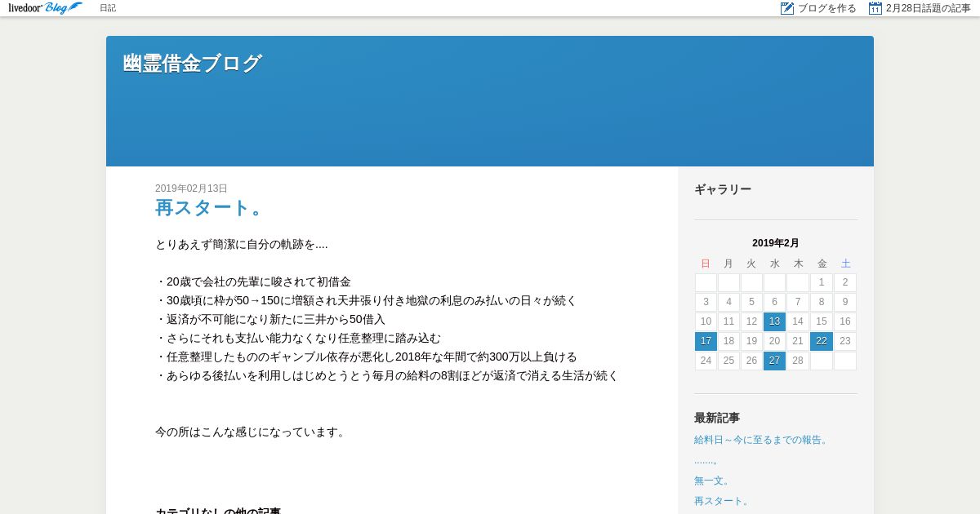Click the line 今の所はこんな感じになっています。
This screenshot has width=980, height=514.
252,432
